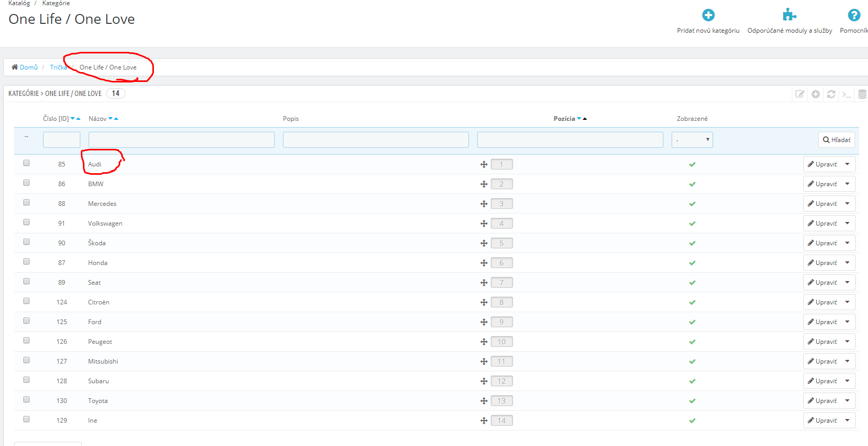
Task: Click the Hľadať search button
Action: tap(836, 140)
